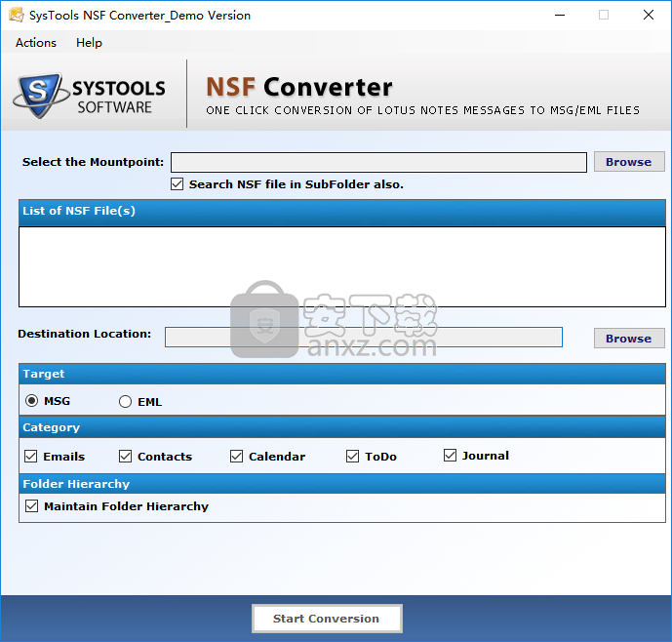Toggle Search NSF file in SubFolder checkbox
This screenshot has height=642, width=672.
tap(177, 184)
